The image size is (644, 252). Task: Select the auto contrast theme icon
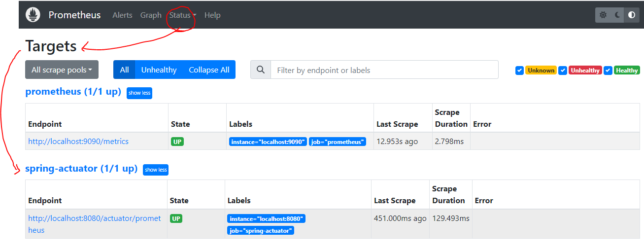[631, 15]
